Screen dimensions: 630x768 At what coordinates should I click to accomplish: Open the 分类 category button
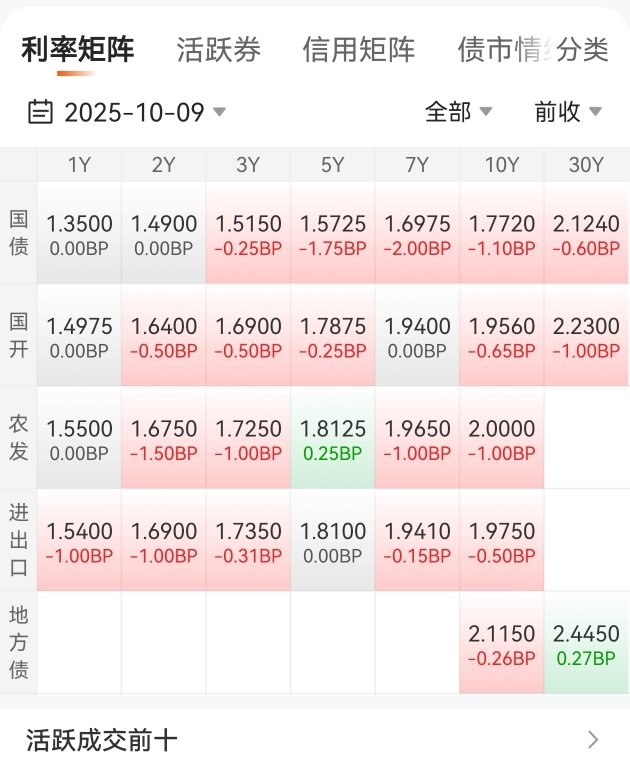[582, 49]
